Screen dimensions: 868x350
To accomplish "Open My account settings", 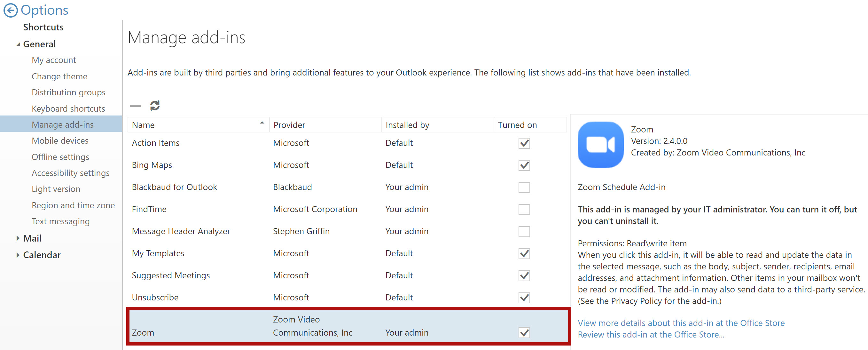I will [54, 60].
